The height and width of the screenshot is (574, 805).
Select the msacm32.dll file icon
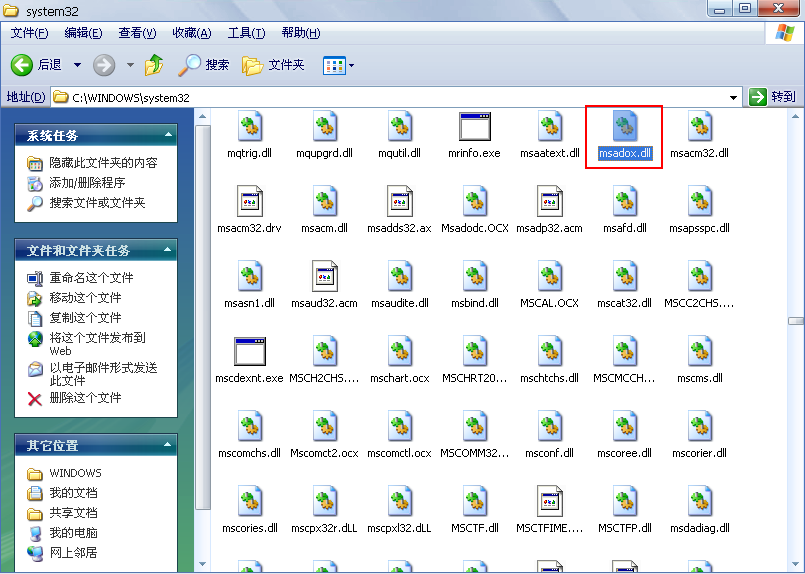pyautogui.click(x=699, y=126)
